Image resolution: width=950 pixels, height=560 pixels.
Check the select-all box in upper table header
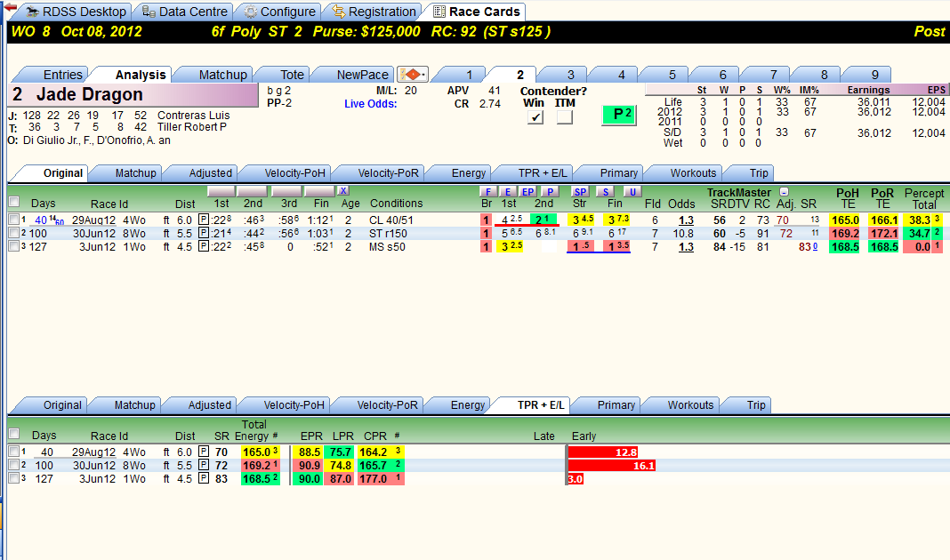point(14,202)
